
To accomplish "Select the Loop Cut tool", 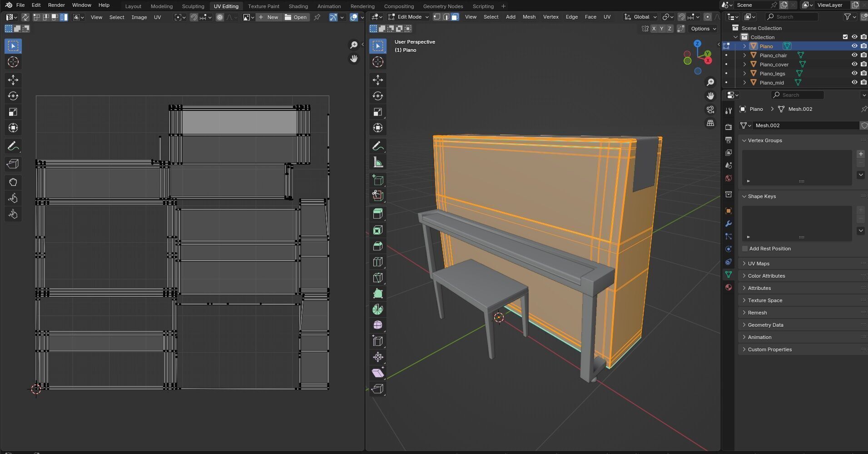I will (x=377, y=262).
